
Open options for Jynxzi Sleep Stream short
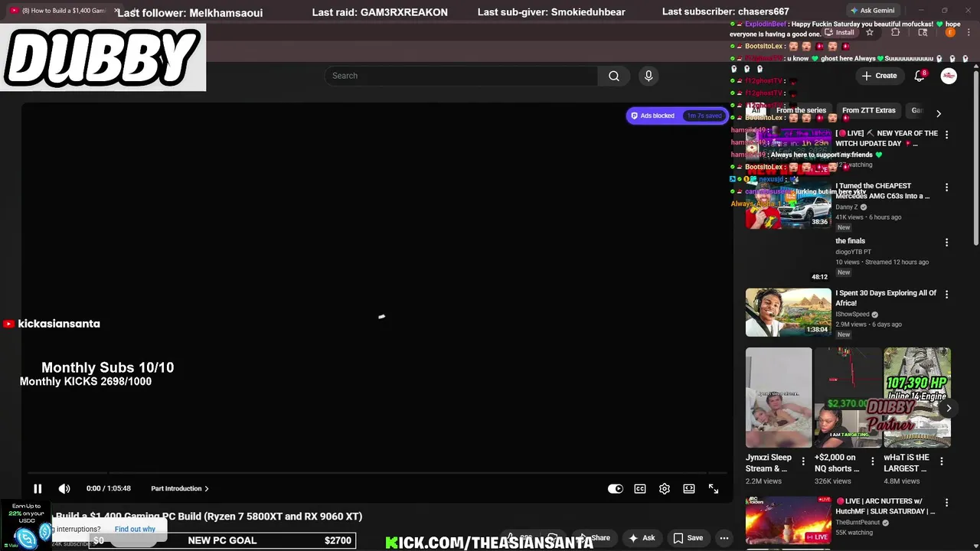pos(803,461)
